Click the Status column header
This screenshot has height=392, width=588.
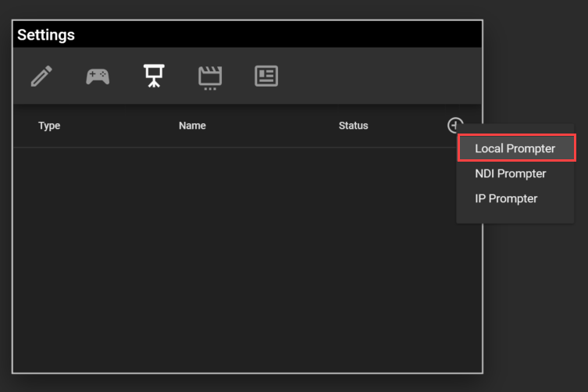tap(353, 126)
